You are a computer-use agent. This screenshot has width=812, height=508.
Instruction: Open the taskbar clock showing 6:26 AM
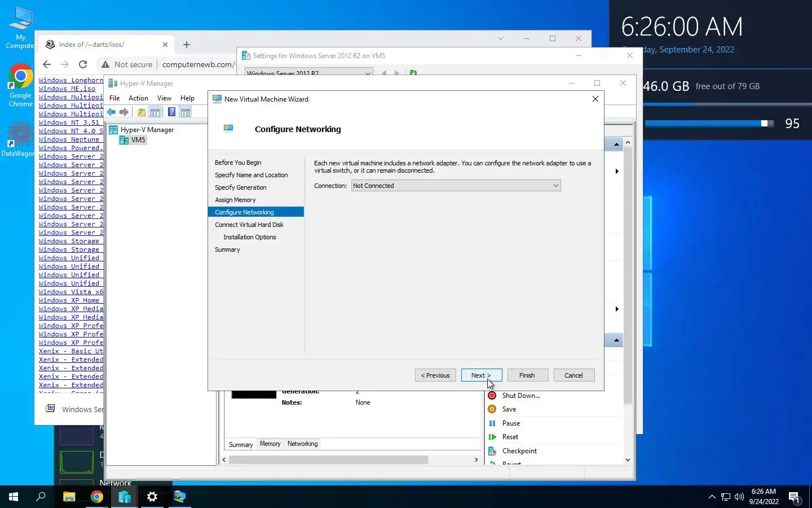pos(764,497)
